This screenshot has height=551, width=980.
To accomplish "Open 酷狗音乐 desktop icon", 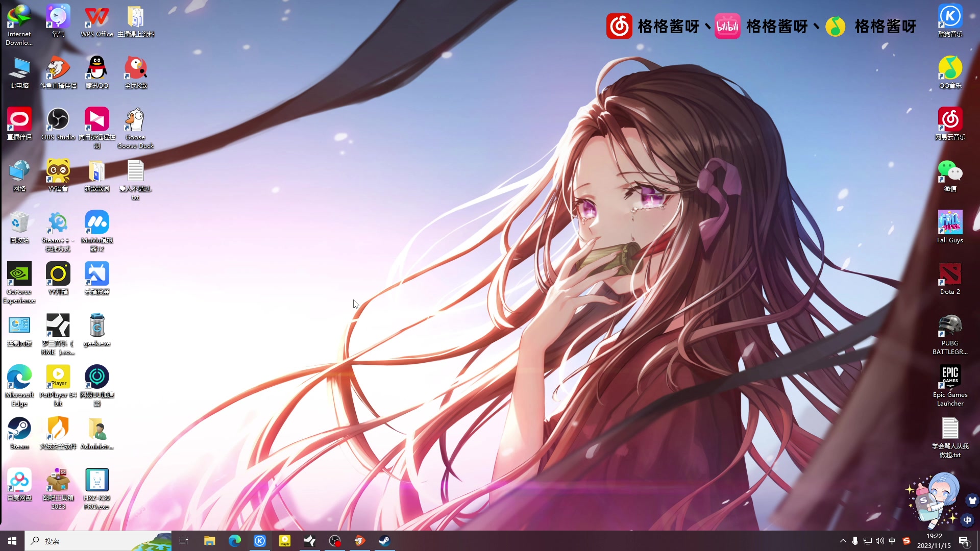I will [x=950, y=20].
